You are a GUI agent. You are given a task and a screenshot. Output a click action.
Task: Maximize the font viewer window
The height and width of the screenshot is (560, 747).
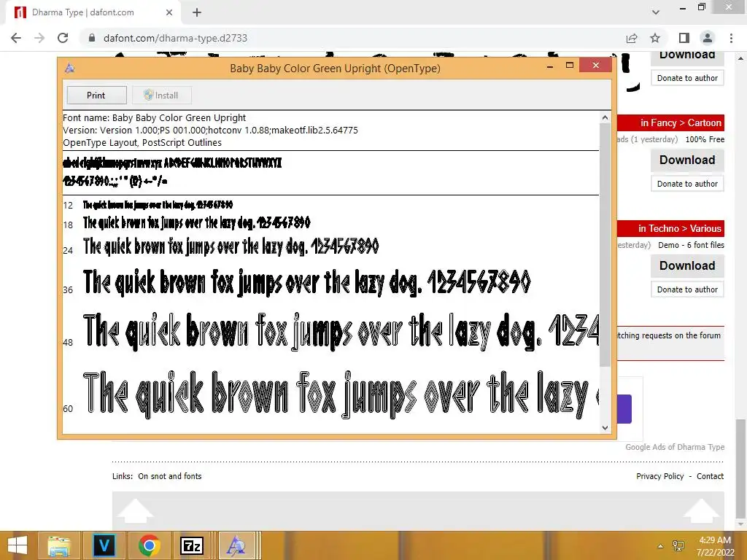pos(569,66)
